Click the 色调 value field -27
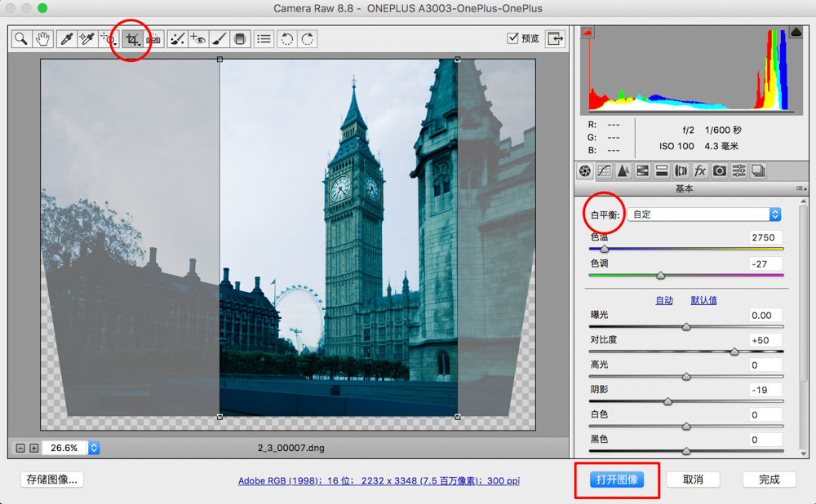The image size is (816, 504). [765, 264]
